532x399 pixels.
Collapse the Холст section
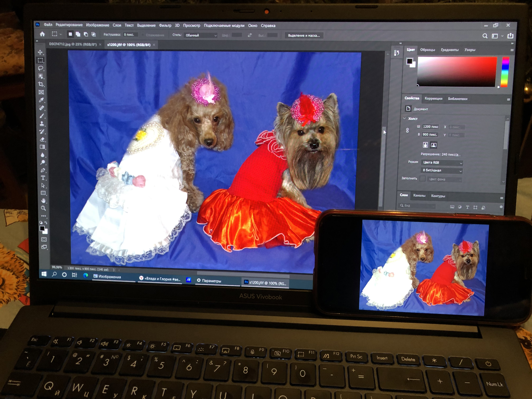tap(405, 118)
